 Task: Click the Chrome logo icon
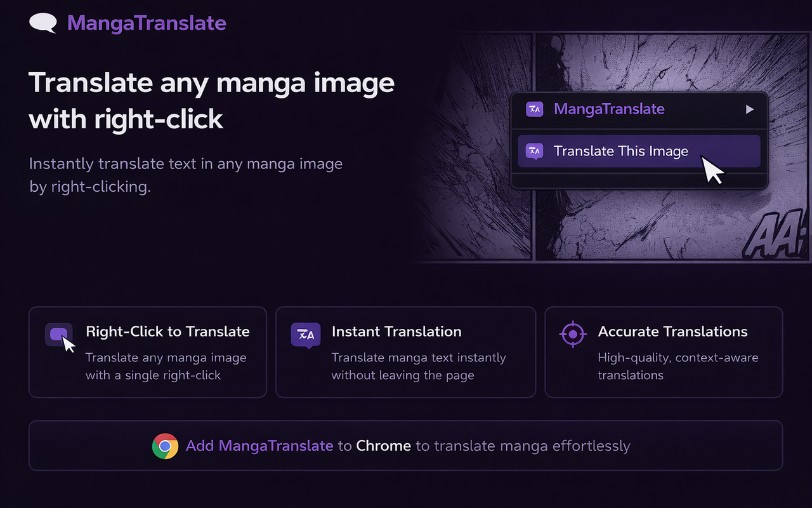click(x=165, y=446)
